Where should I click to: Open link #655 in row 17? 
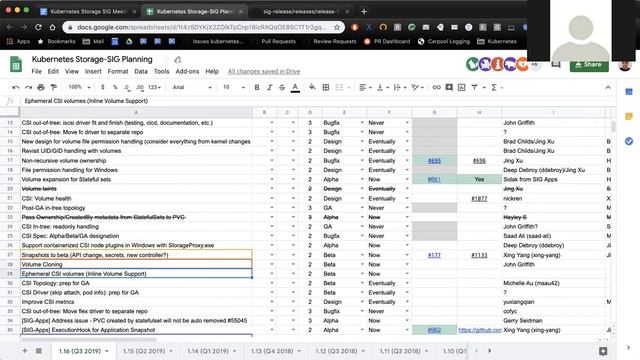tap(434, 160)
